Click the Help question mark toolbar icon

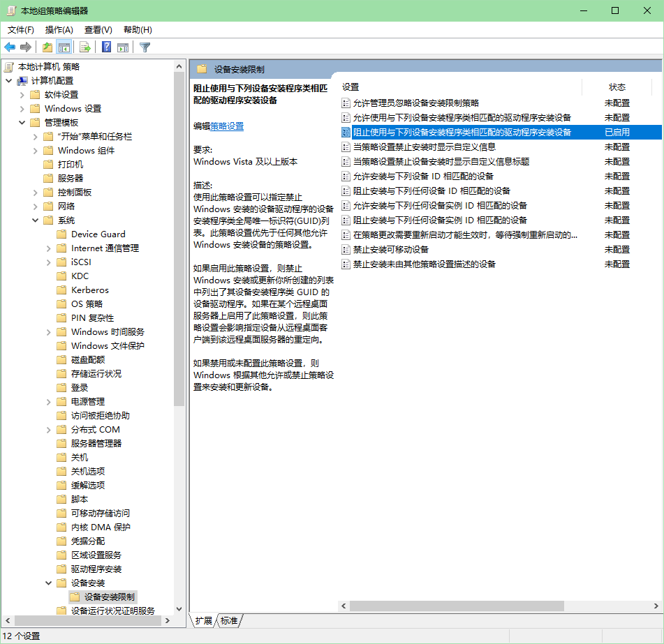(106, 47)
